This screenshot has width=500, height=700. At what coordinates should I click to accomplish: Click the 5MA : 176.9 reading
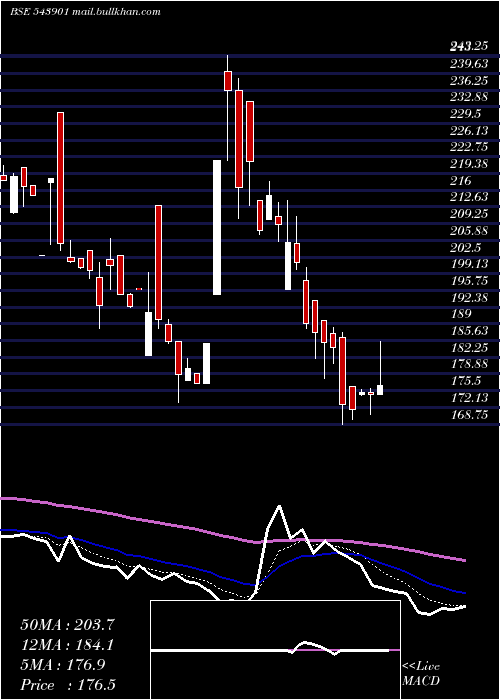[x=62, y=665]
